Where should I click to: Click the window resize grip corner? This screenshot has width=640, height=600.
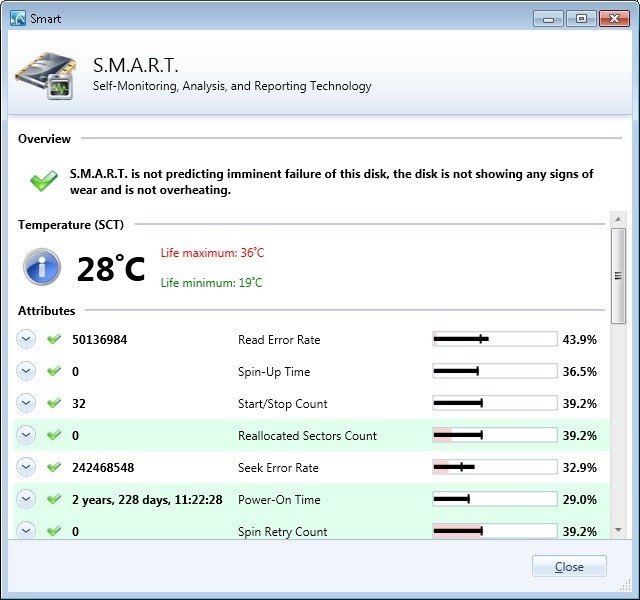625,586
